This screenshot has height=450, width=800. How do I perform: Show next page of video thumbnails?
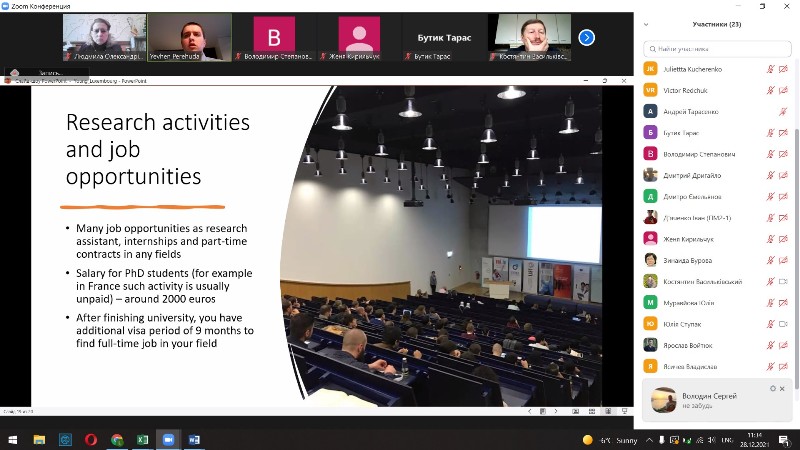click(586, 37)
